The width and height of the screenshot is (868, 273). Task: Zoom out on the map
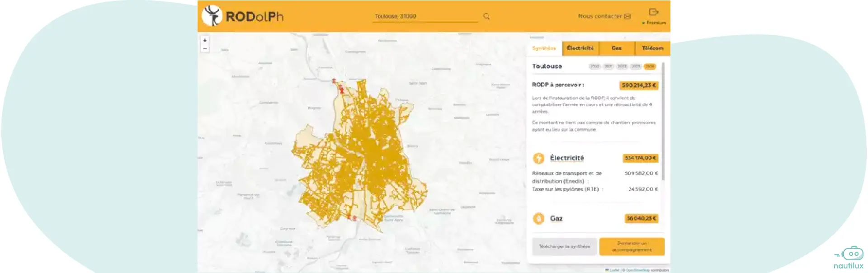(205, 48)
